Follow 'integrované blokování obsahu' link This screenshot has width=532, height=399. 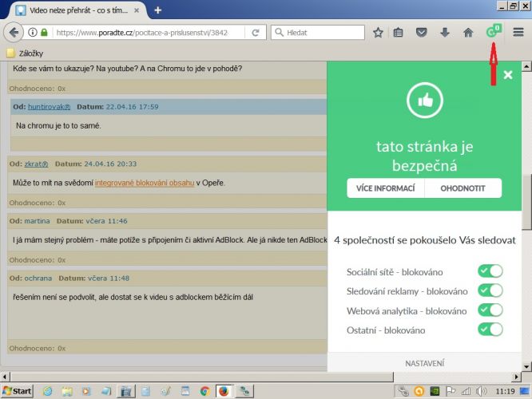(x=145, y=183)
